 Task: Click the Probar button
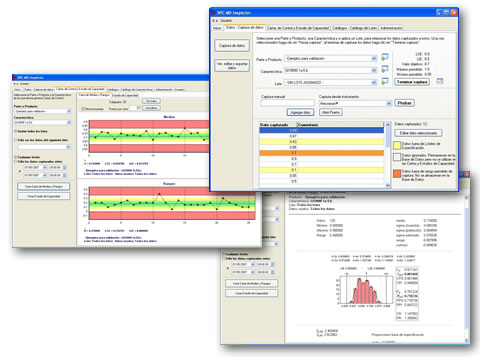point(404,103)
